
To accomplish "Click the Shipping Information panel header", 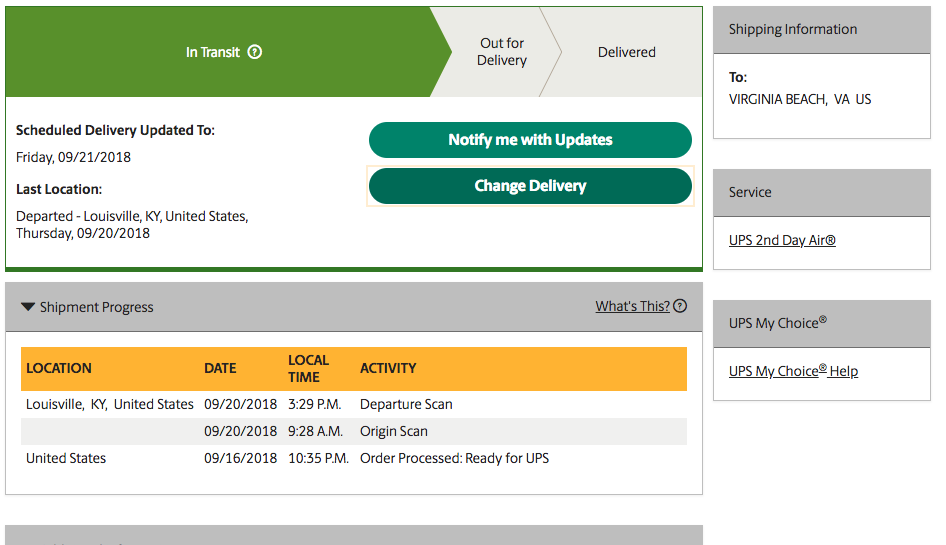I will [822, 30].
